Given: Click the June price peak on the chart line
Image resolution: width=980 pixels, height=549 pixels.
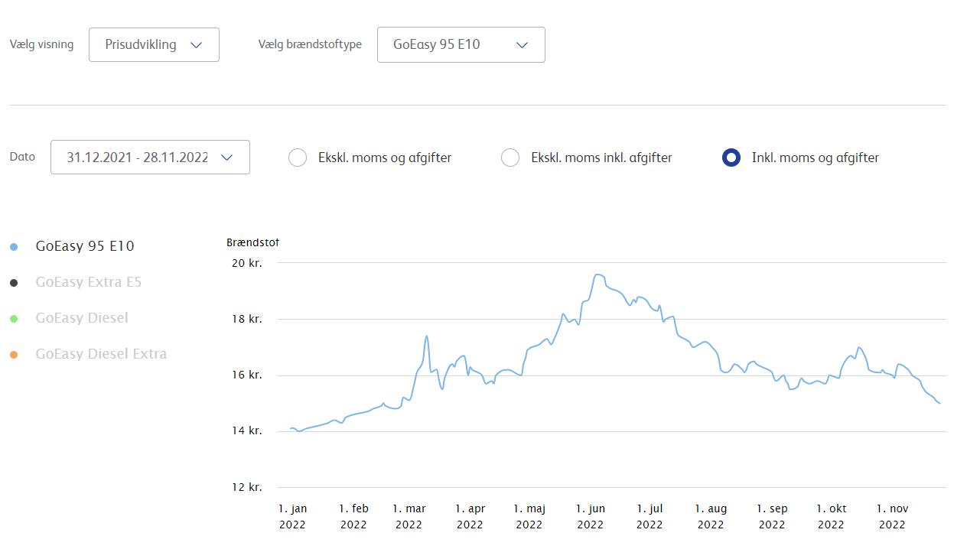Looking at the screenshot, I should pyautogui.click(x=599, y=274).
